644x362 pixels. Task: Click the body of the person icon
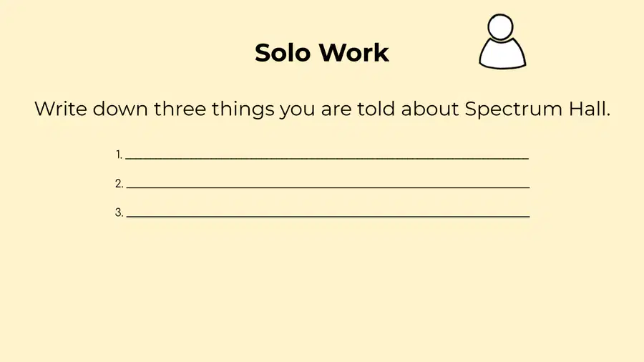(502, 54)
